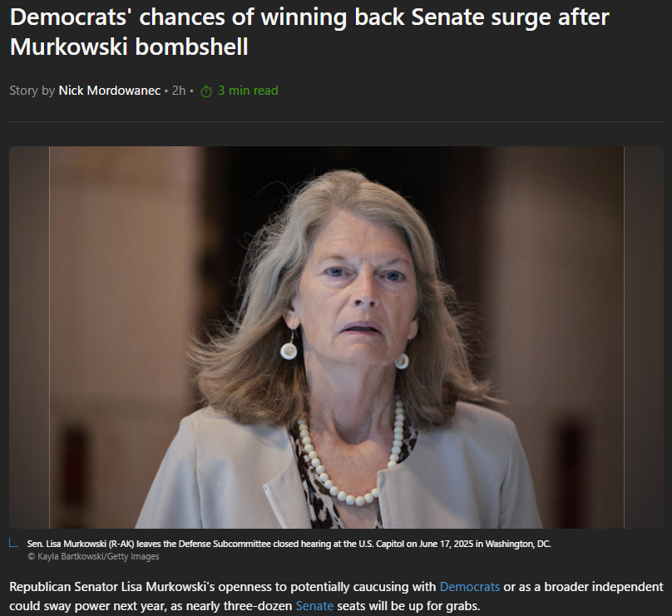Open author Nick Mordowanec's profile link
The height and width of the screenshot is (616, 672).
click(109, 91)
